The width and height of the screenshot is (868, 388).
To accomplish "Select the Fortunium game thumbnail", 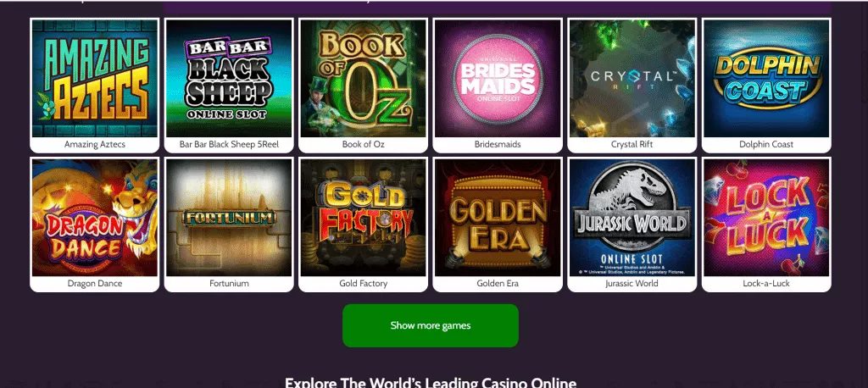I will click(x=229, y=218).
